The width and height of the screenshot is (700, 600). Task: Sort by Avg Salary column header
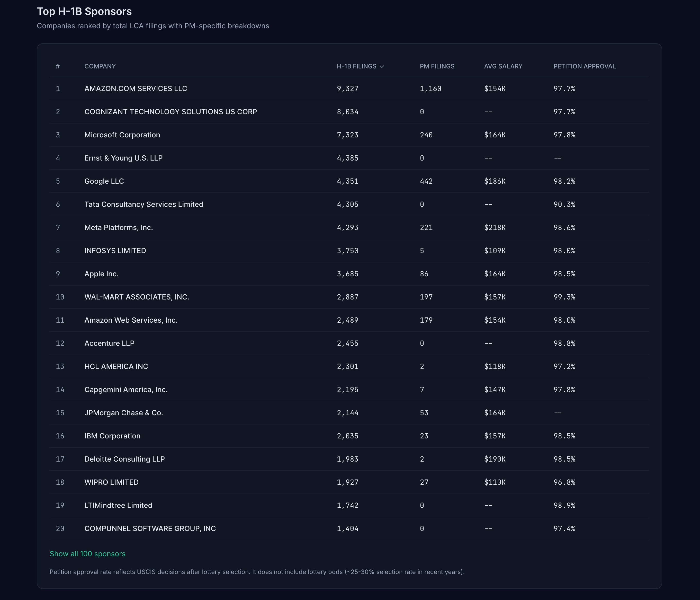[503, 66]
